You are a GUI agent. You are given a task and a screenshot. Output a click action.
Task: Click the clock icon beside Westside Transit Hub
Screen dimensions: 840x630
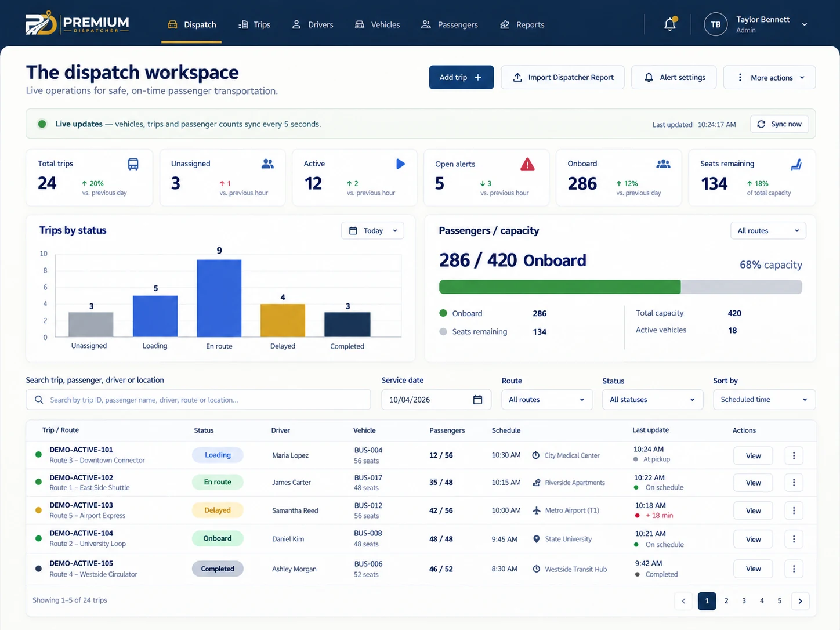[x=537, y=569]
